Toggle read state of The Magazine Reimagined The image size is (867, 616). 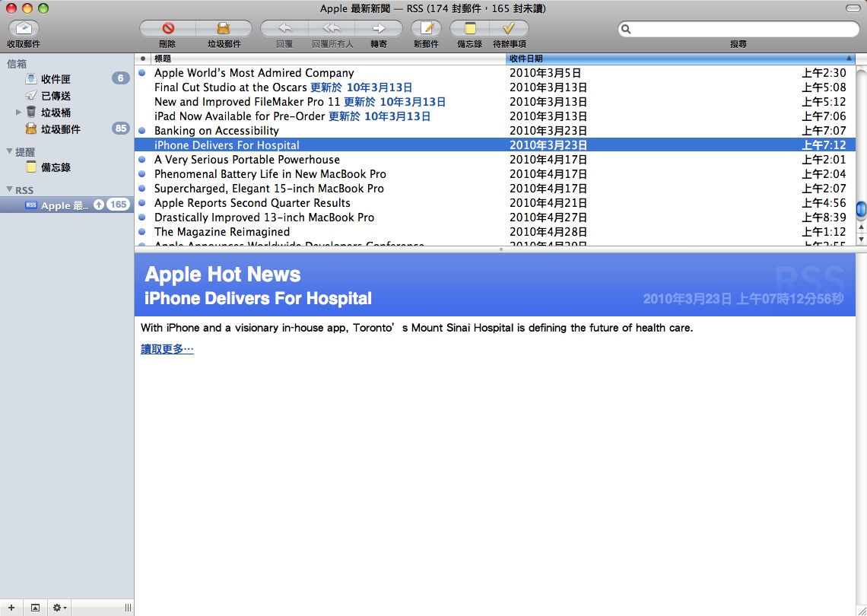coord(141,232)
